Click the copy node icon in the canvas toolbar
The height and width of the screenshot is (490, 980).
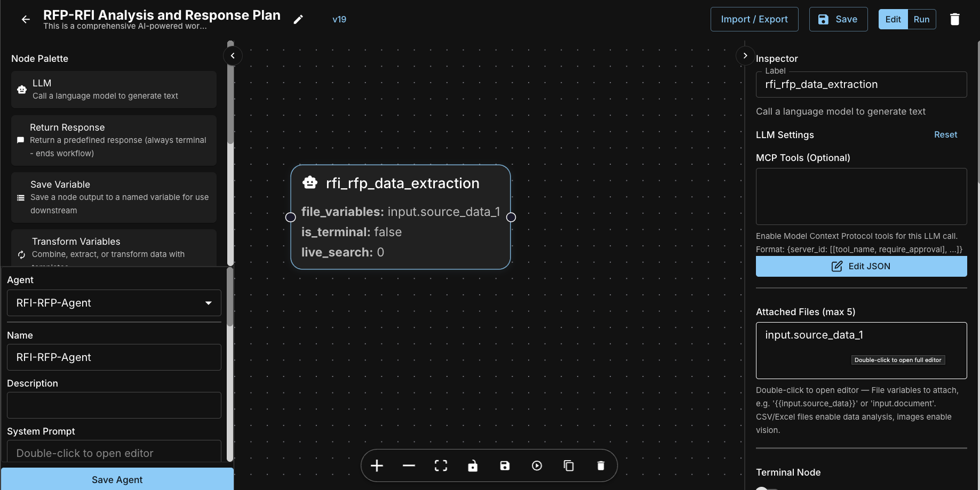569,465
